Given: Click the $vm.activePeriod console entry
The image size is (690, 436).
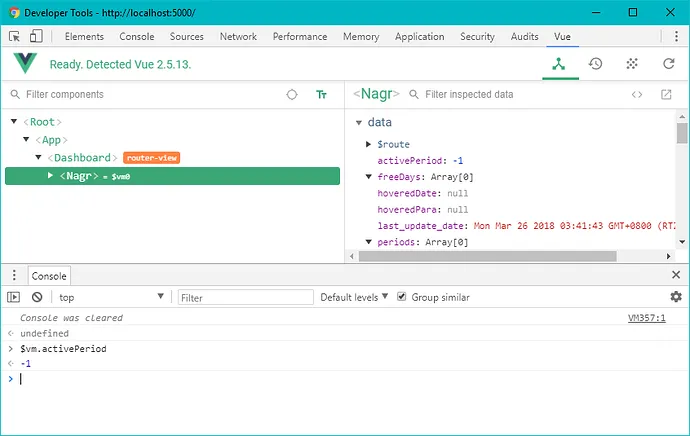Looking at the screenshot, I should pos(63,348).
